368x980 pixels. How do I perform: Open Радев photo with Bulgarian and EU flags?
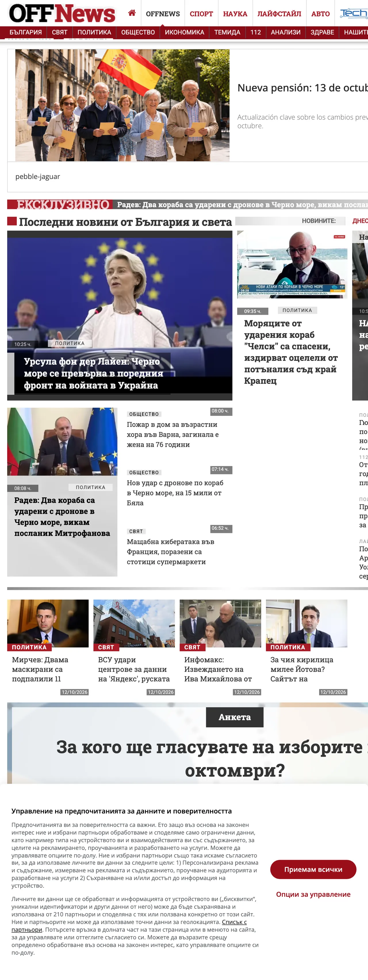pos(62,442)
